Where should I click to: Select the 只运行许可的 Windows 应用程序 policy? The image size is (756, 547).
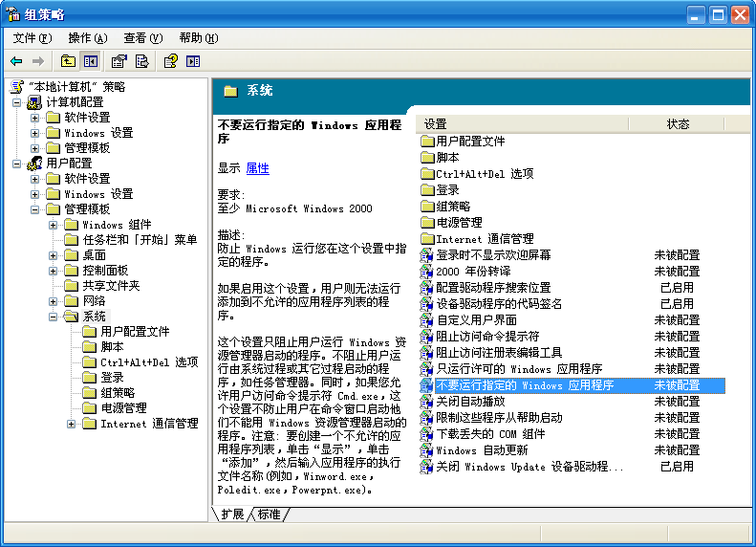(x=519, y=369)
